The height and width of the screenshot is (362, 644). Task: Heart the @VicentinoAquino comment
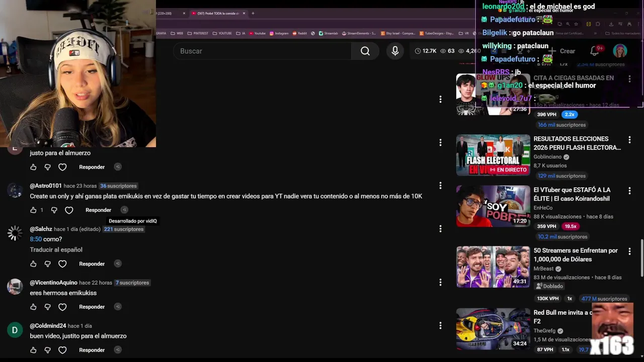point(62,307)
